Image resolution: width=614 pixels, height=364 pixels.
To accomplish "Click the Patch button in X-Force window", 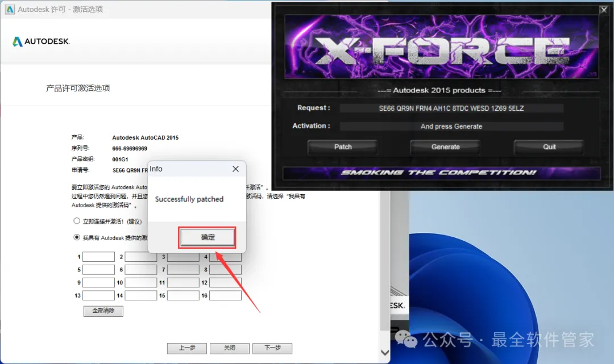I will pos(343,147).
